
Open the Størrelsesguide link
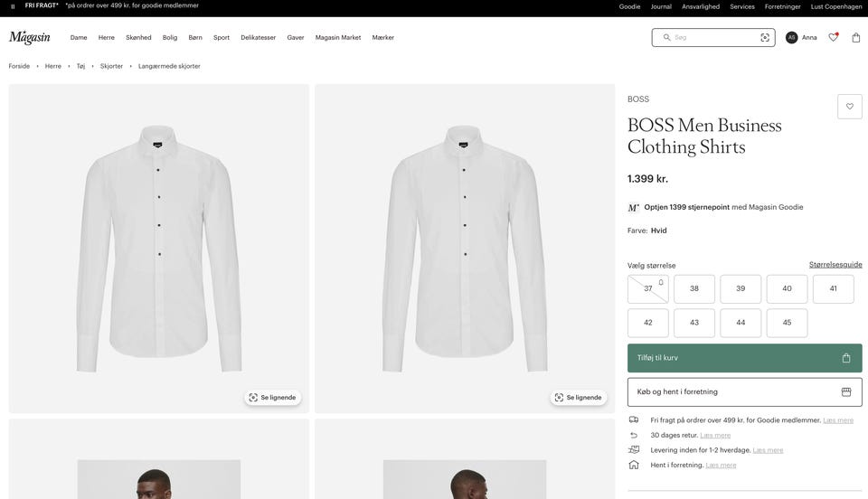click(835, 265)
